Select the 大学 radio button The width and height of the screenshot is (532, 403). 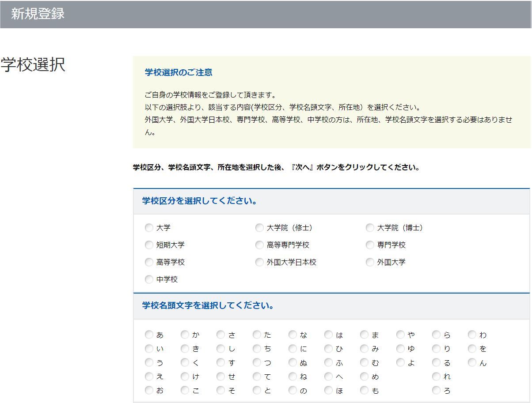tap(149, 228)
